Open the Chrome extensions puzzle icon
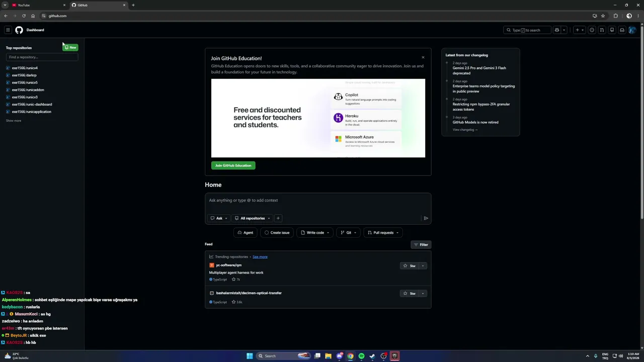This screenshot has height=362, width=644. [x=615, y=16]
